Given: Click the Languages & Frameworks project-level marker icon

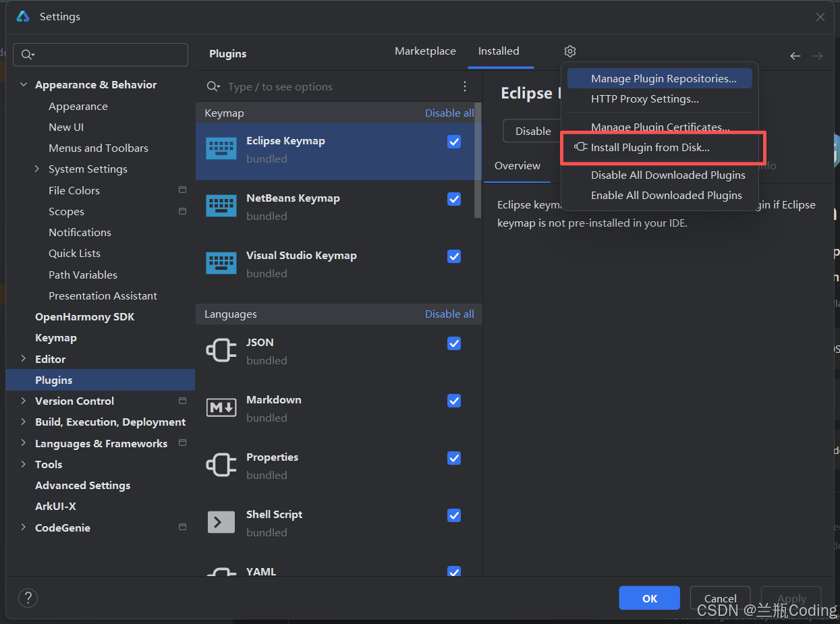Looking at the screenshot, I should point(182,443).
